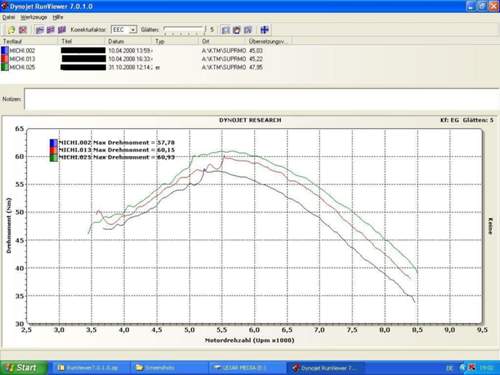Expand the Korrekturfaktor EEC dropdown
Screen dimensions: 500x375
(133, 30)
